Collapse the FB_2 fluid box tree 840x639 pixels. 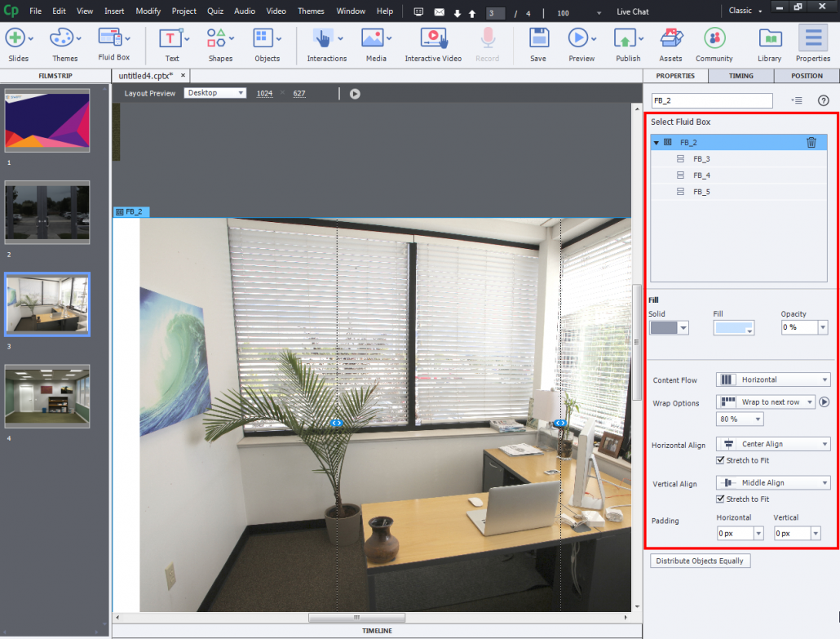coord(657,142)
